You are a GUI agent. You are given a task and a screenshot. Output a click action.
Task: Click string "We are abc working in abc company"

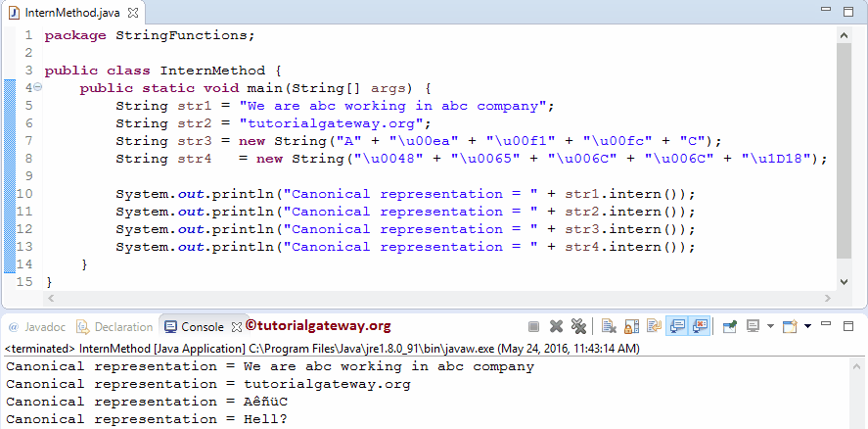(392, 106)
